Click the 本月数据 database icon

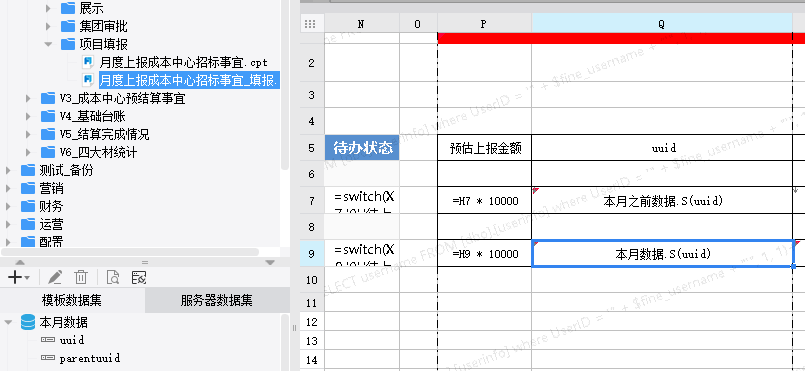coord(28,322)
